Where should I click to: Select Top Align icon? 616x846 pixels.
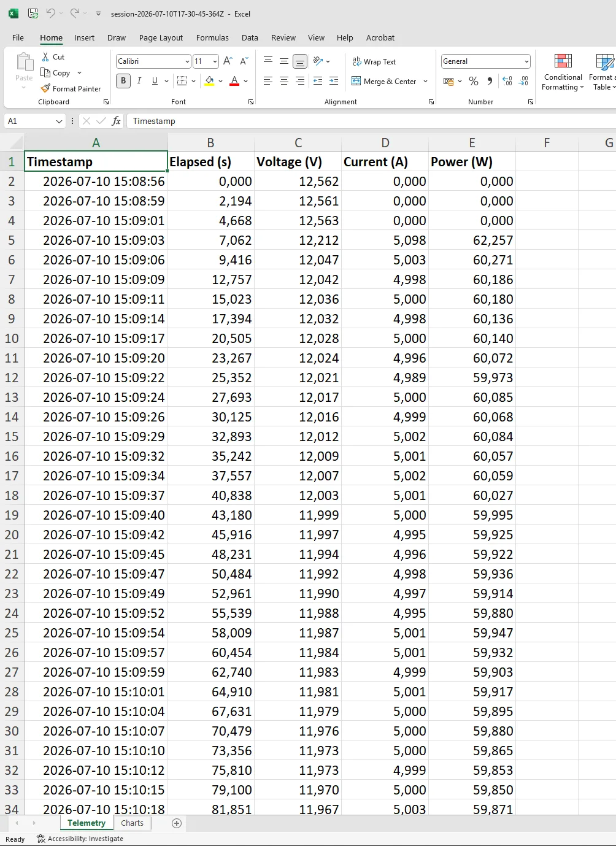point(268,61)
